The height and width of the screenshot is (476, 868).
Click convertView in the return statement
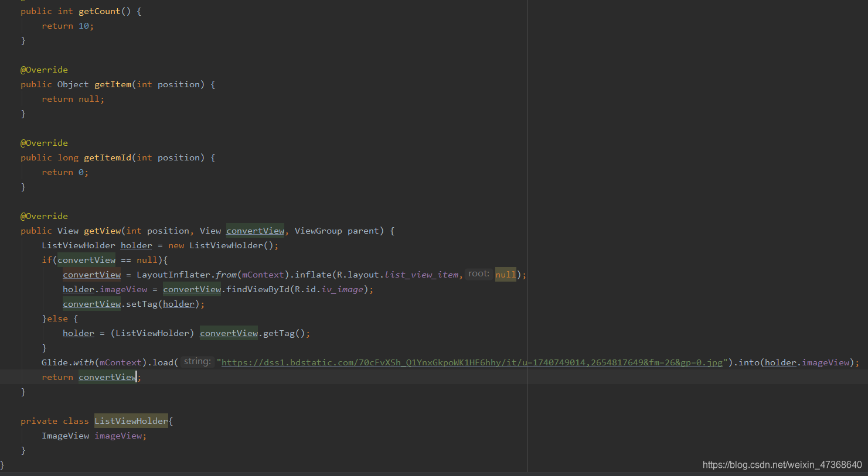pyautogui.click(x=107, y=377)
